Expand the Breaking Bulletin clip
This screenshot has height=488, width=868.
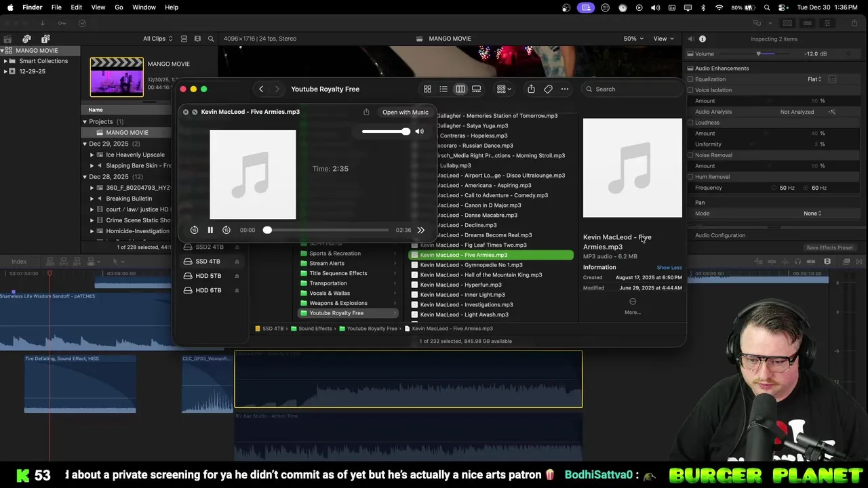pyautogui.click(x=92, y=199)
